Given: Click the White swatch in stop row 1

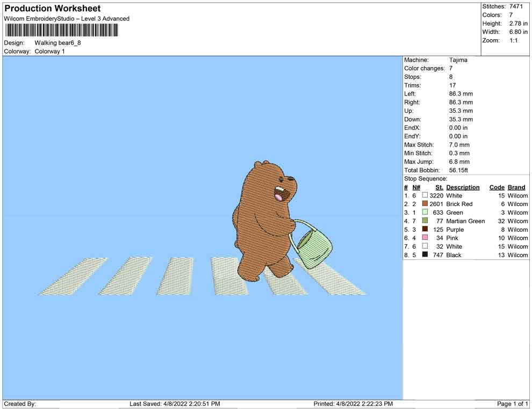Looking at the screenshot, I should (x=425, y=196).
